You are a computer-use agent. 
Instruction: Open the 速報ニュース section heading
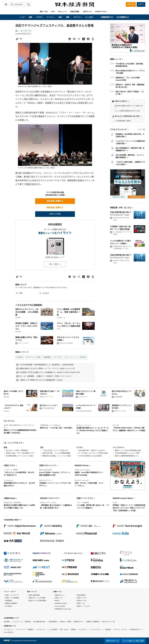click(116, 59)
